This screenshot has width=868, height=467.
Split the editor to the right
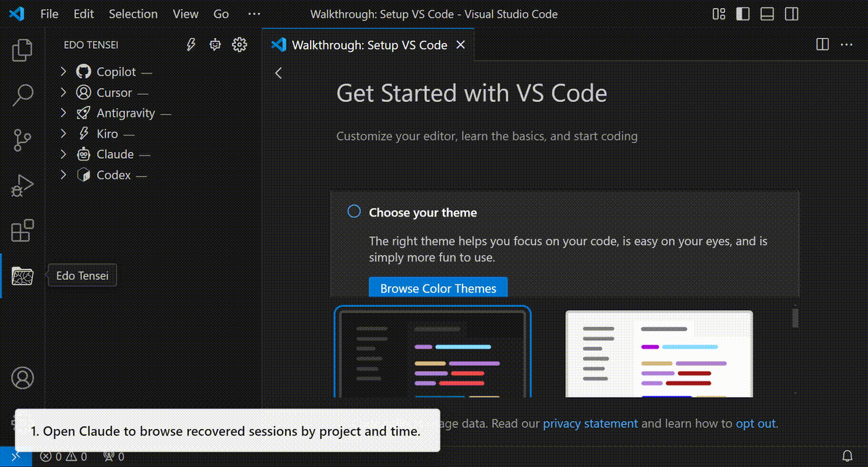[823, 45]
